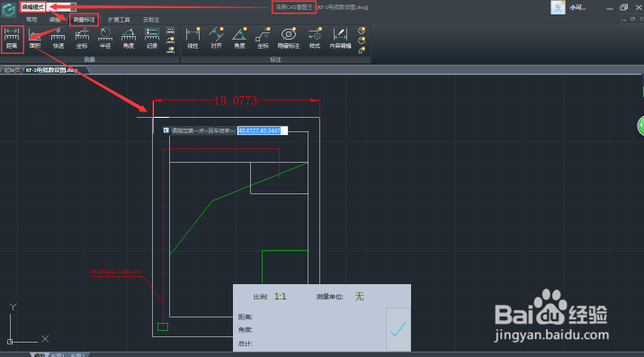644x357 pixels.
Task: Select the 快速 quick measurement tool
Action: click(58, 39)
